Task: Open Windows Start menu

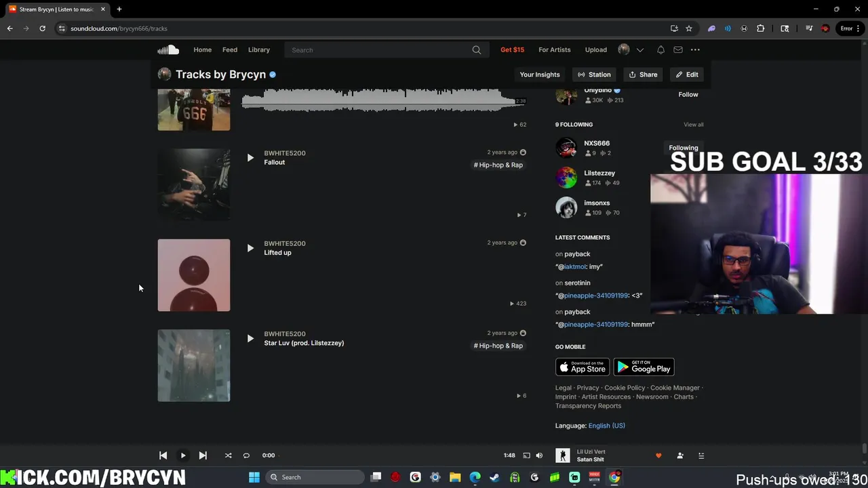Action: point(254,477)
